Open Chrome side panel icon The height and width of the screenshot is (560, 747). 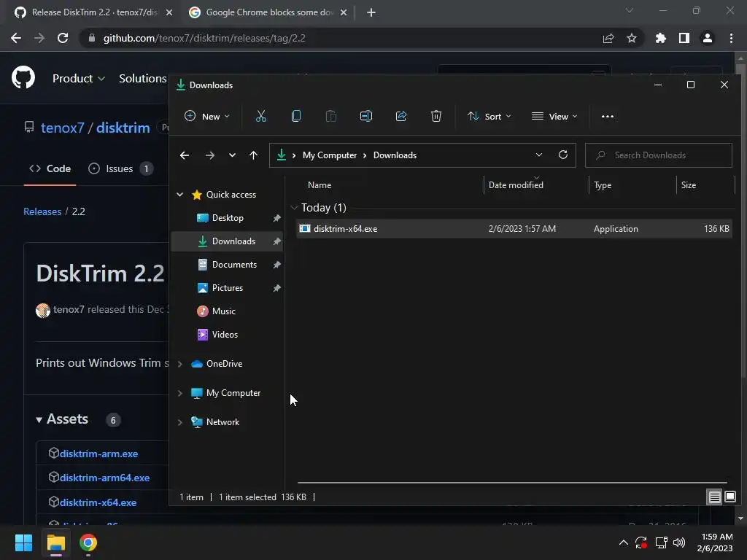pyautogui.click(x=684, y=38)
